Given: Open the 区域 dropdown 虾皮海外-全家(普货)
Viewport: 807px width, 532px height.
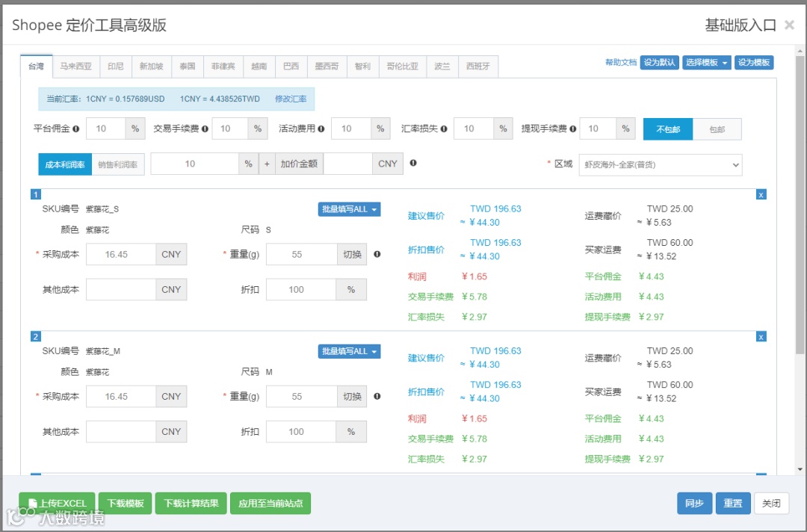Looking at the screenshot, I should 661,164.
